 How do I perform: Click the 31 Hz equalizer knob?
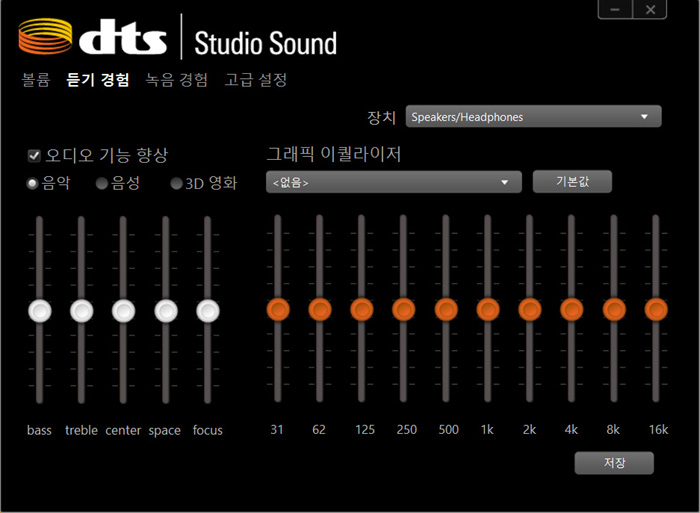click(x=277, y=310)
